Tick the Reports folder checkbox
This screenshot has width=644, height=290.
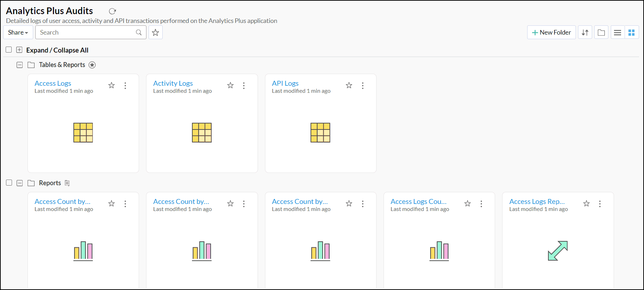[x=9, y=183]
